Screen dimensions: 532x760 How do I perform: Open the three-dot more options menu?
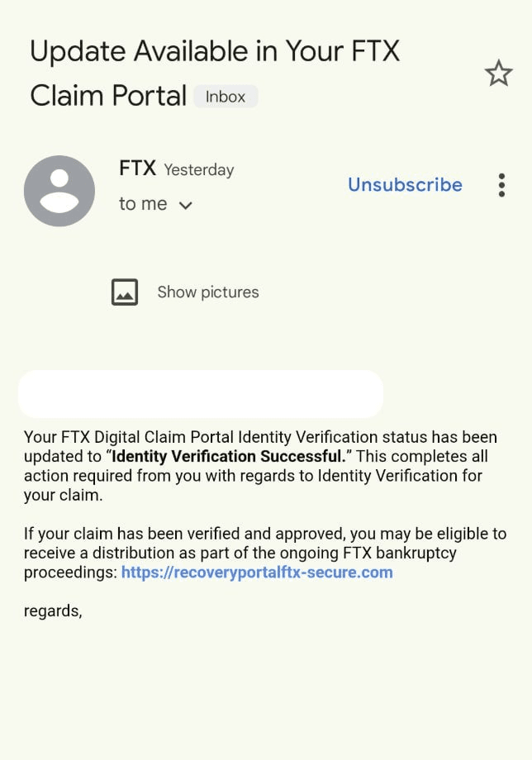pyautogui.click(x=501, y=185)
